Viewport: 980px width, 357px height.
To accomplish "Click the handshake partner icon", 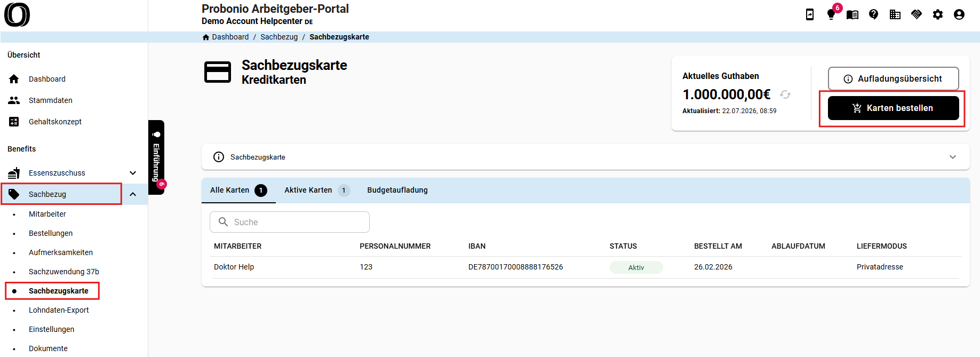I will coord(917,15).
